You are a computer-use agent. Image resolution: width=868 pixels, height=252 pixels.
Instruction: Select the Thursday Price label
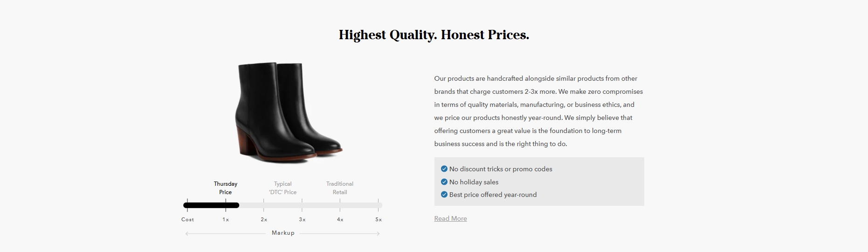point(226,188)
